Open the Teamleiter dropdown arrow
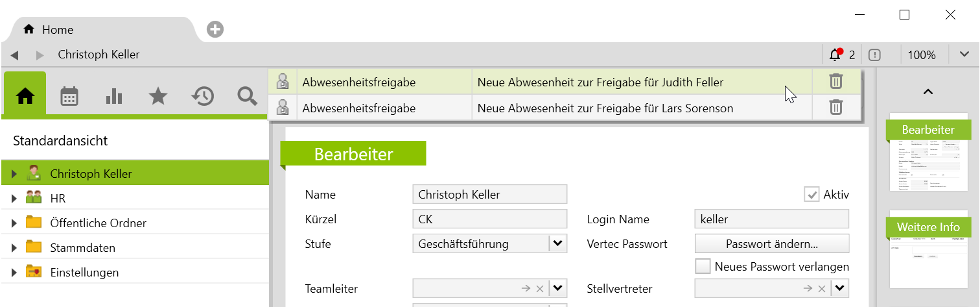 click(557, 289)
